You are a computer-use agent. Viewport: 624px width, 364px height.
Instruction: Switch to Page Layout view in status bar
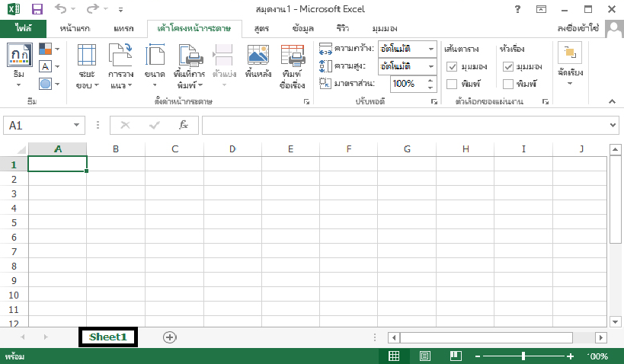[424, 356]
